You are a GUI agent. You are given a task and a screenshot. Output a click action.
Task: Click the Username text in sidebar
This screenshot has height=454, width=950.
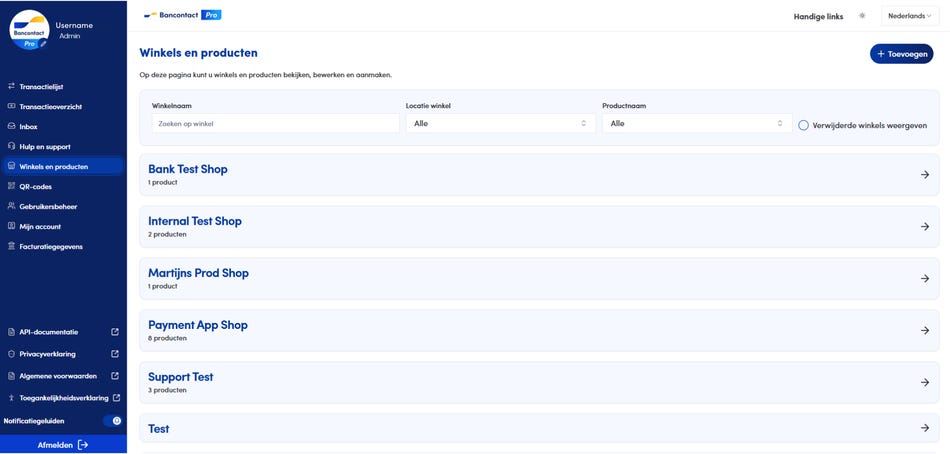pos(74,25)
